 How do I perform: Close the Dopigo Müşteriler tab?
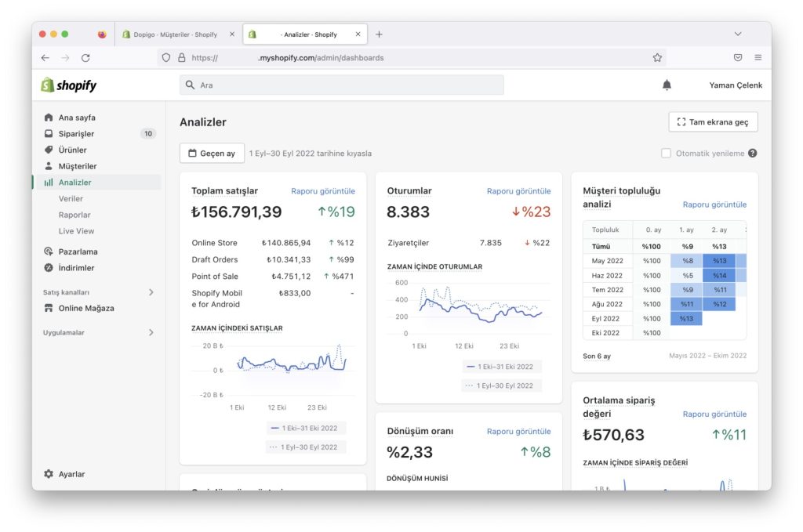[x=232, y=34]
